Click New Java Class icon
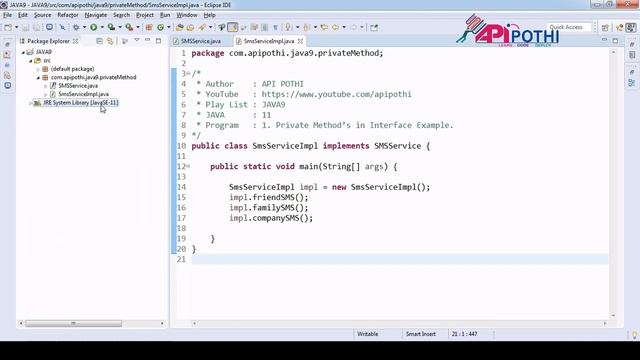The width and height of the screenshot is (640, 360). click(160, 27)
